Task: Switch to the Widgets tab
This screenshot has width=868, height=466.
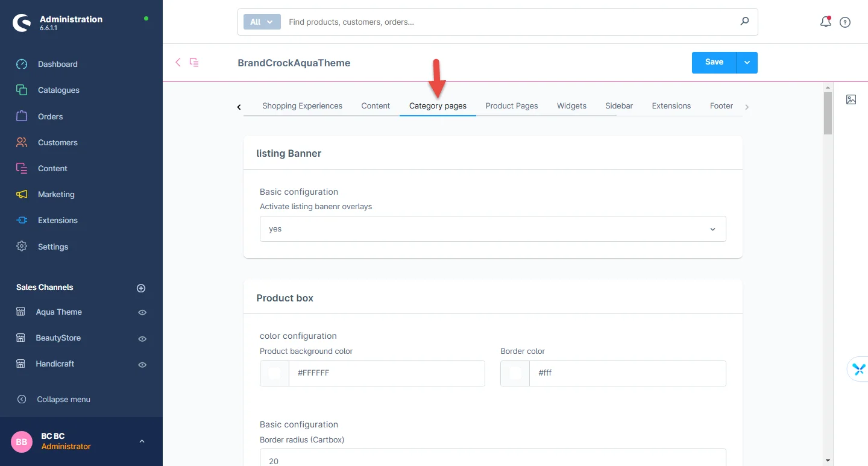Action: pyautogui.click(x=571, y=105)
